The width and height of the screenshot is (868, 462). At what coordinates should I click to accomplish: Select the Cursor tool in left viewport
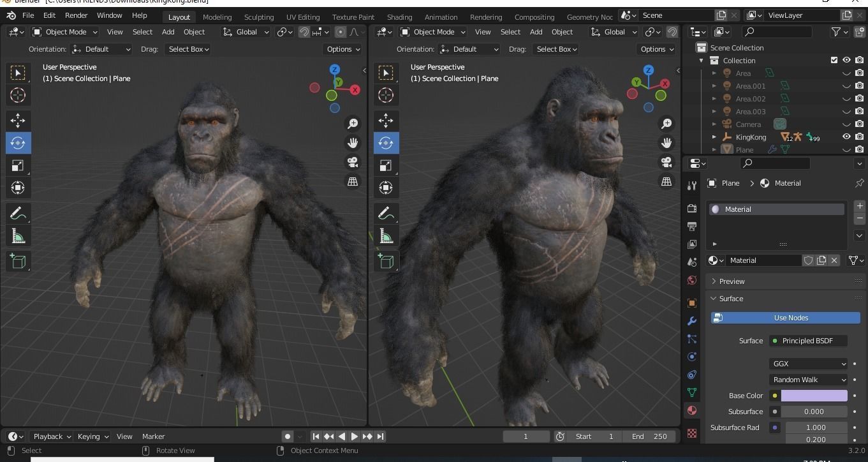18,95
